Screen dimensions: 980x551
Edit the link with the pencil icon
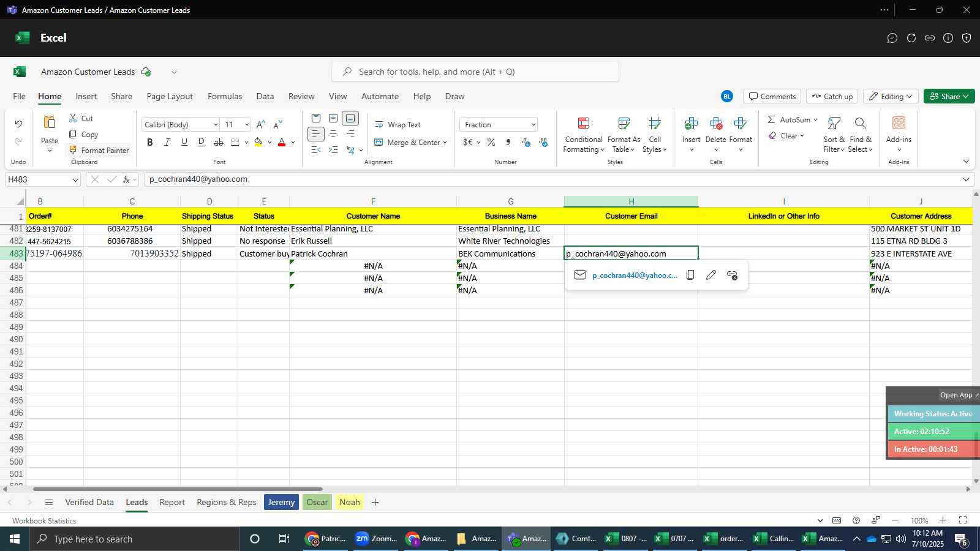pyautogui.click(x=711, y=275)
